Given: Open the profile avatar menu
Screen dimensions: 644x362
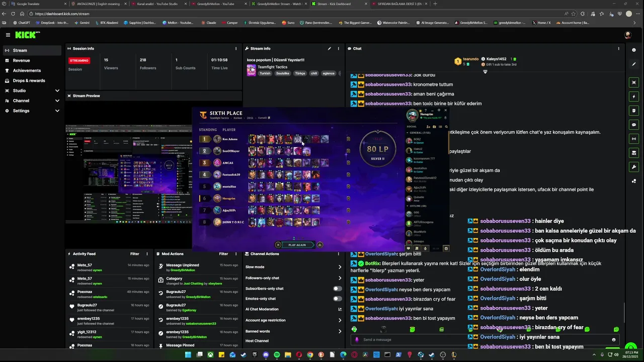Looking at the screenshot, I should tap(627, 35).
